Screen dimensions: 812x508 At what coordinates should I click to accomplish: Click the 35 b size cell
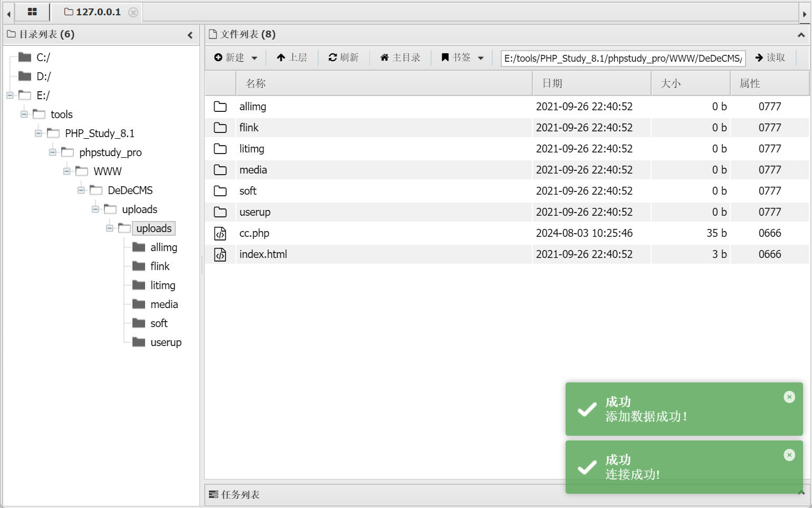click(x=717, y=233)
